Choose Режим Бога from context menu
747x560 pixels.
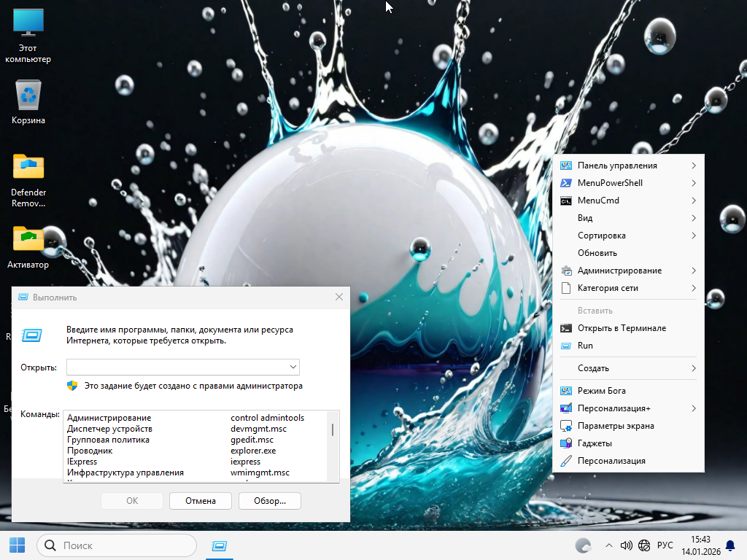click(601, 391)
